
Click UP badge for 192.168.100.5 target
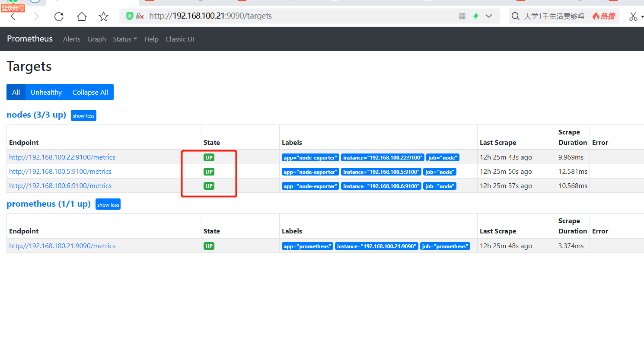(x=209, y=172)
